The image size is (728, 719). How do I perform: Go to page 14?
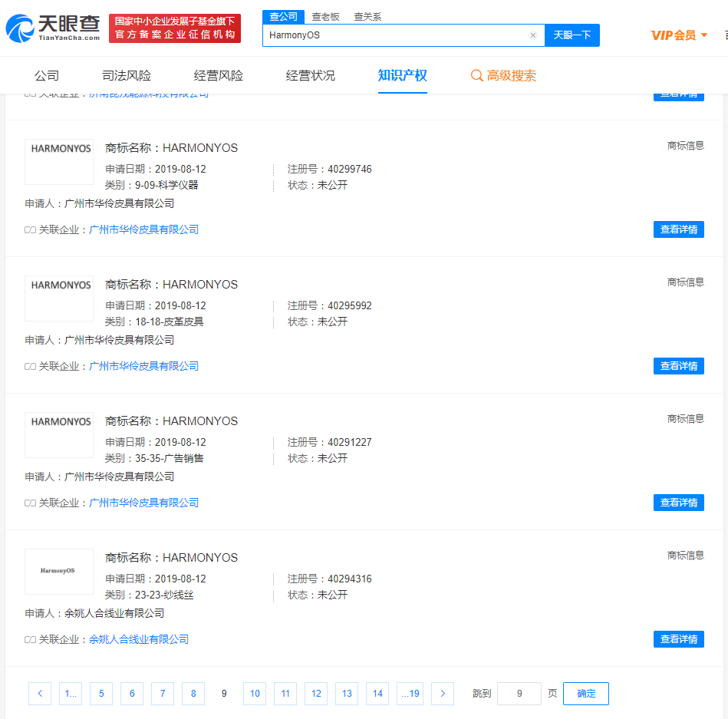(377, 694)
